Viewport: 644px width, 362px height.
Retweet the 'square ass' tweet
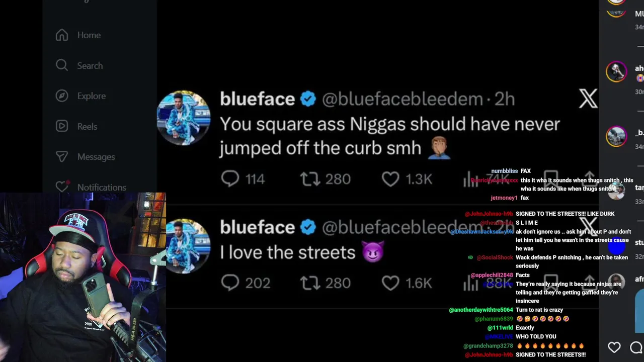[x=310, y=179]
